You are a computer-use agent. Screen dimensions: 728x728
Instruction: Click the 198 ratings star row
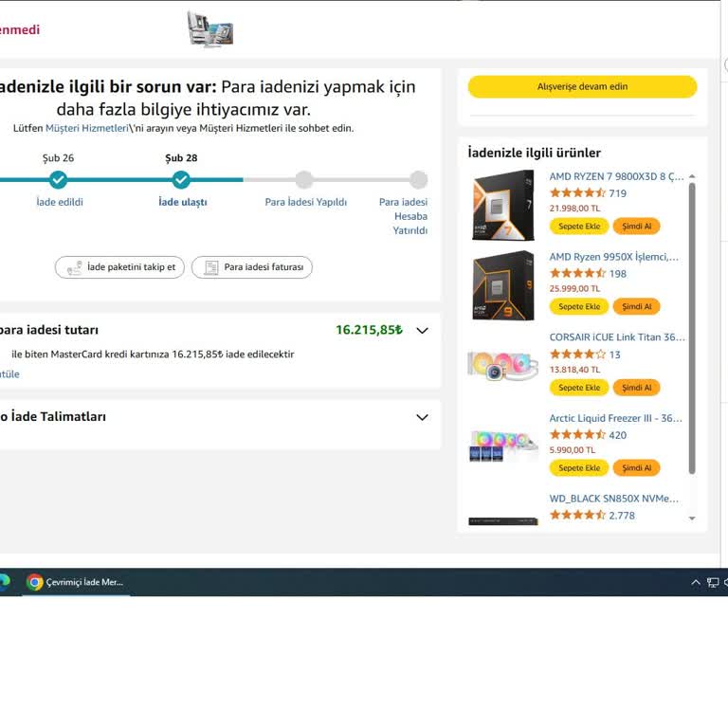coord(577,273)
